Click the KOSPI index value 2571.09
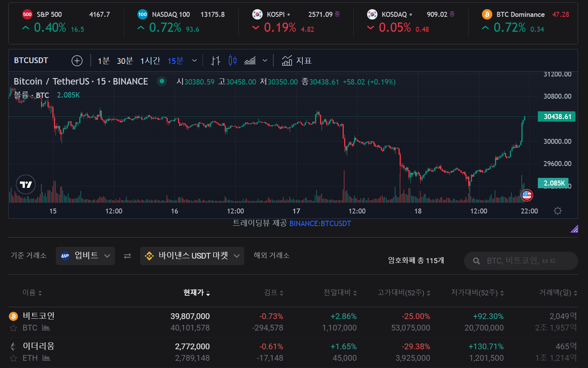This screenshot has height=368, width=588. 320,15
